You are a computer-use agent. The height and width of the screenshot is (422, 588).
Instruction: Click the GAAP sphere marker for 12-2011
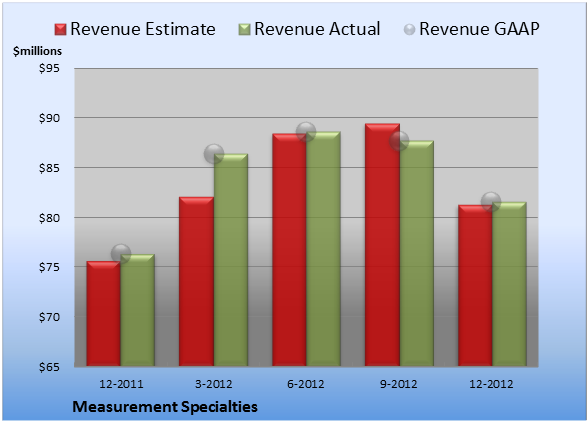pos(121,254)
